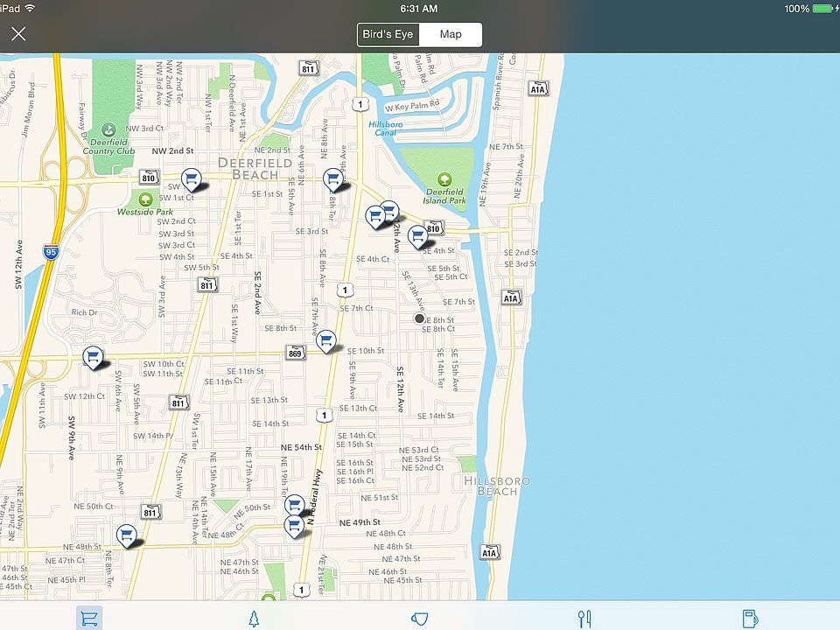Open the store pin near SE 6th Ave

(332, 178)
